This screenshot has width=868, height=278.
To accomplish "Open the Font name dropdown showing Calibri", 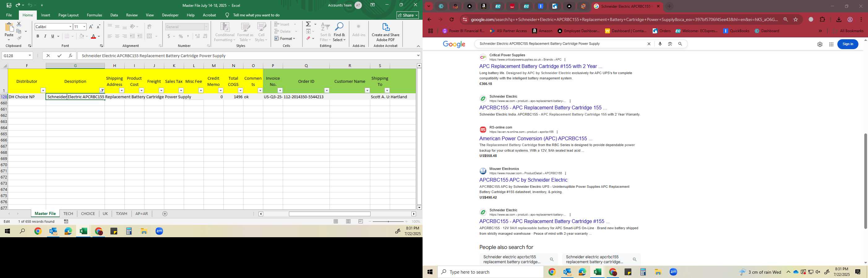I will pyautogui.click(x=71, y=27).
